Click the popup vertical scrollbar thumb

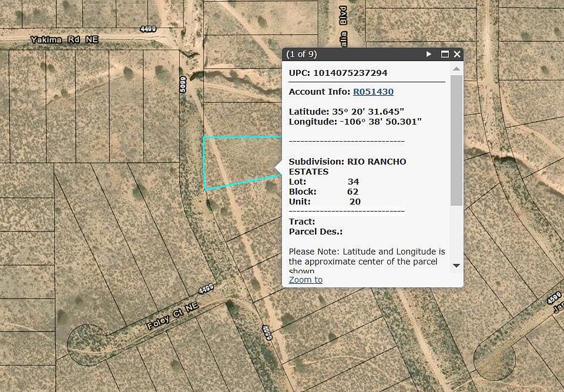click(x=456, y=140)
